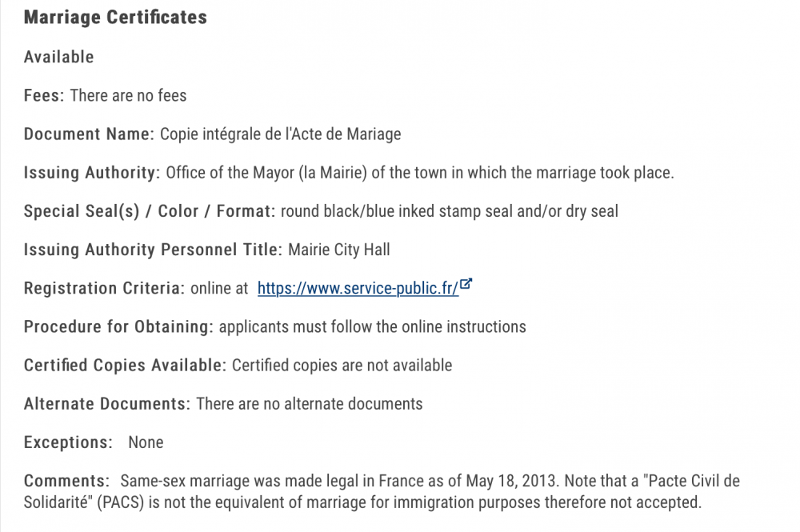Viewport: 800px width, 532px height.
Task: Click the 'There are no fees' text
Action: click(x=128, y=95)
